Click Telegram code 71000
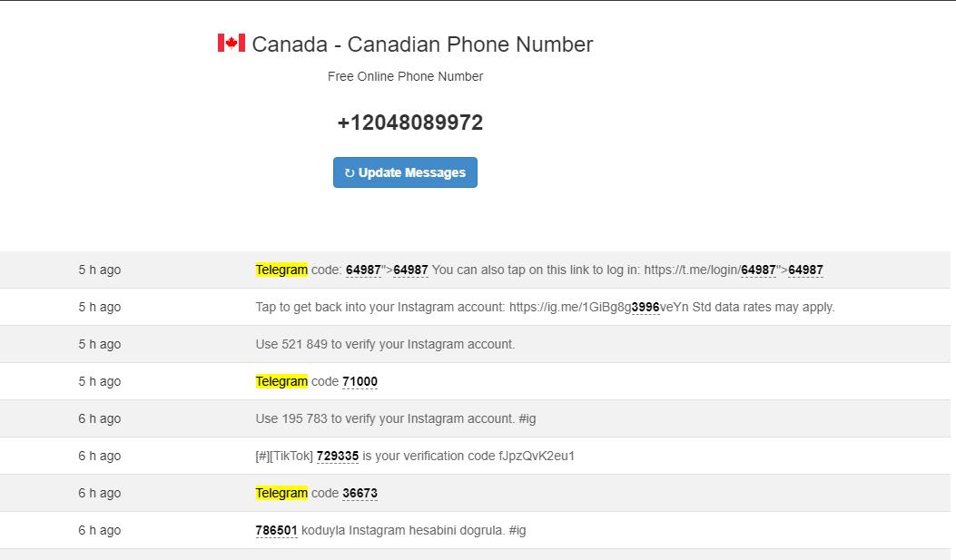 pos(360,381)
